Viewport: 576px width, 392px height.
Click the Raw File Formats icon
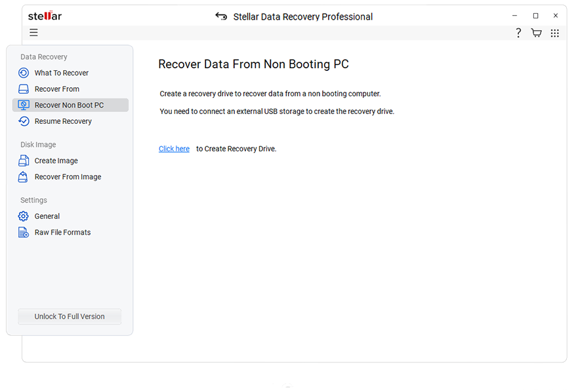click(24, 233)
